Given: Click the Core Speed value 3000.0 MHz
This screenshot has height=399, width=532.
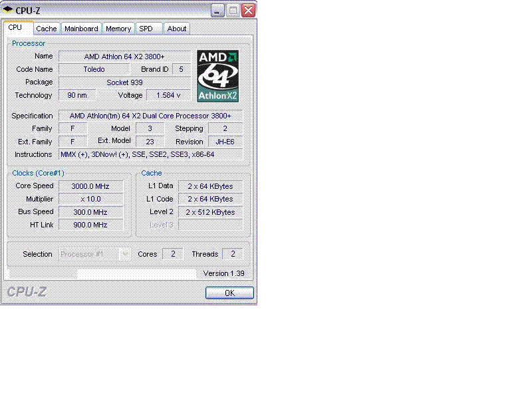Looking at the screenshot, I should click(x=90, y=186).
